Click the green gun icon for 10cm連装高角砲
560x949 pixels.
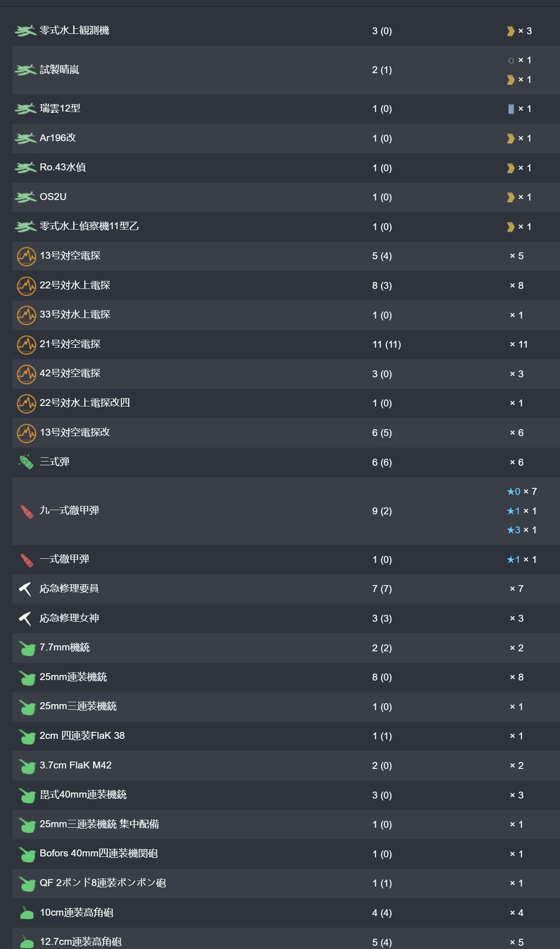[27, 913]
